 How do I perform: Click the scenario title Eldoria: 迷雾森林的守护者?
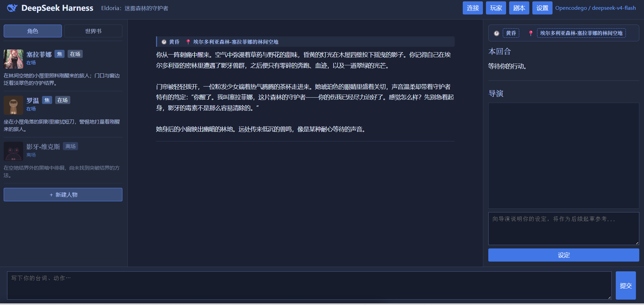click(135, 8)
